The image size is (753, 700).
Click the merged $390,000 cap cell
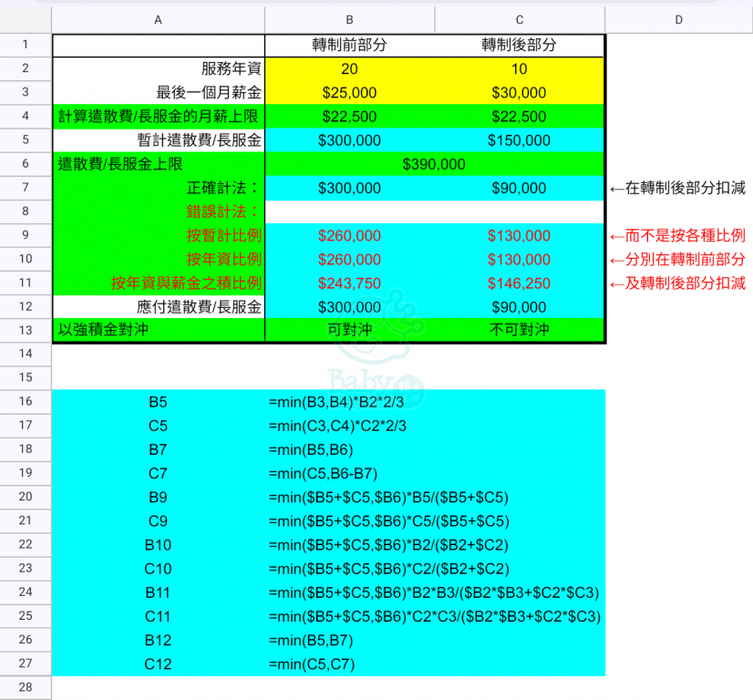click(x=434, y=164)
